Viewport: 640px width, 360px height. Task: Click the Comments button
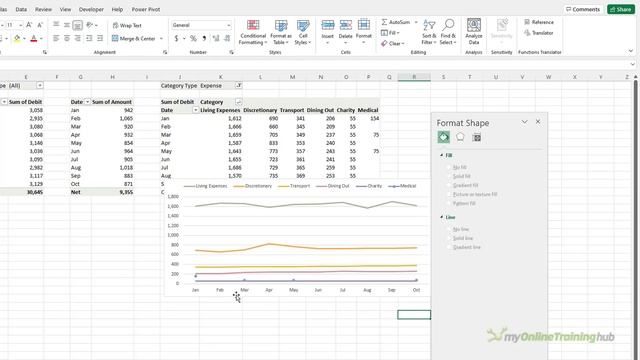[582, 9]
